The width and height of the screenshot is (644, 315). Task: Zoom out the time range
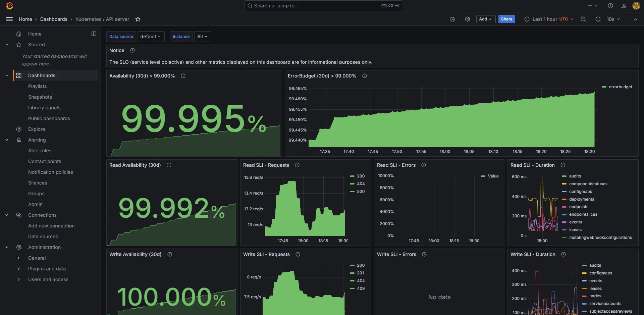[x=583, y=19]
